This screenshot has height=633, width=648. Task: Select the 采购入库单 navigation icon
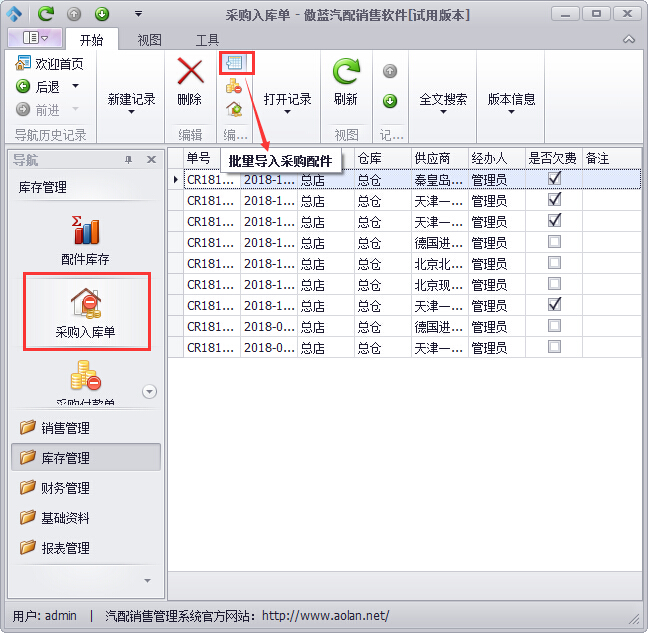(x=85, y=302)
